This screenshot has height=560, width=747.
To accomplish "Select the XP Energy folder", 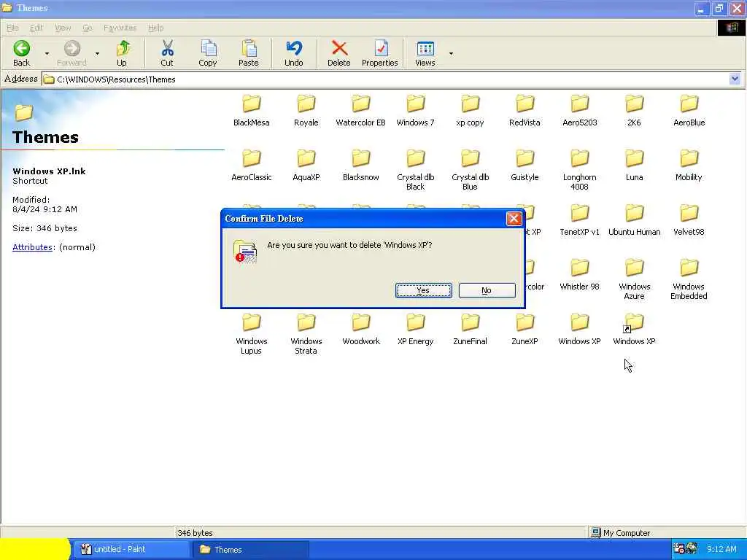I will coord(415,330).
